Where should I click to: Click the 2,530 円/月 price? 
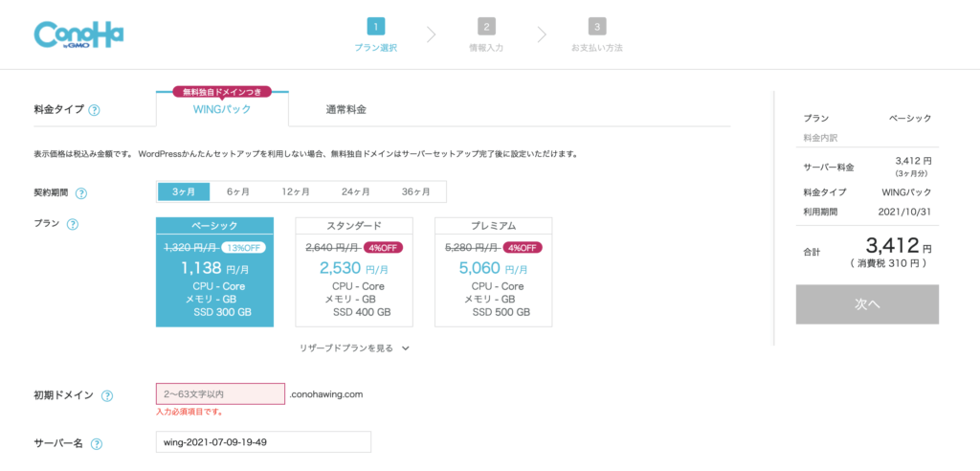click(354, 269)
